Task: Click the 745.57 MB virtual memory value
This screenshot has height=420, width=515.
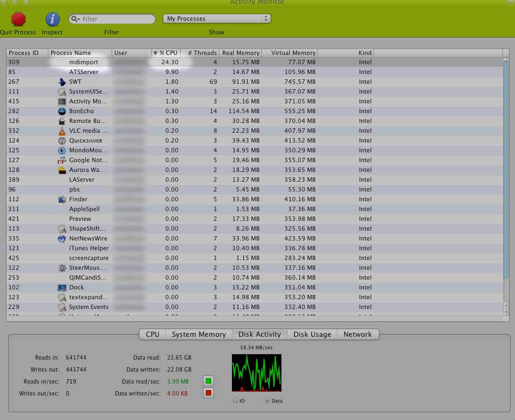Action: point(300,82)
